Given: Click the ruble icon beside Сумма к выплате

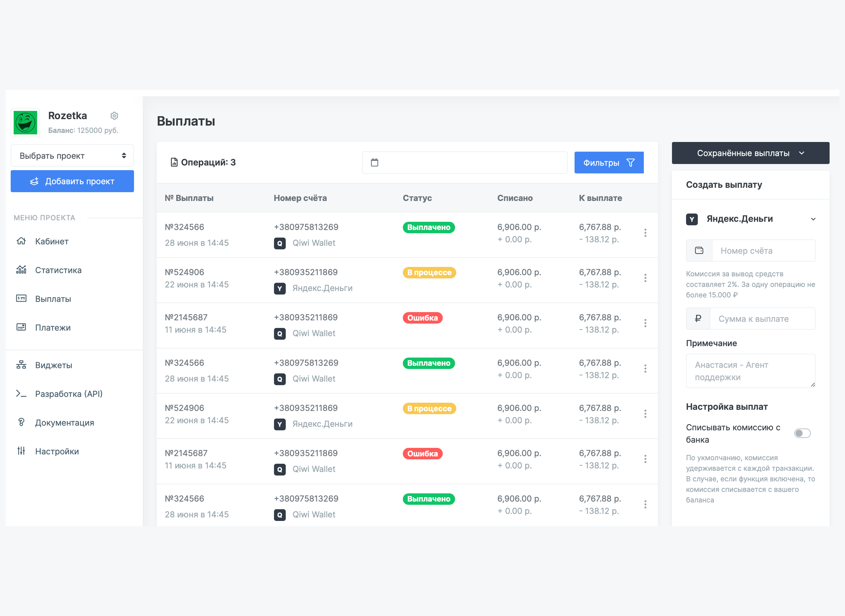Looking at the screenshot, I should point(698,319).
